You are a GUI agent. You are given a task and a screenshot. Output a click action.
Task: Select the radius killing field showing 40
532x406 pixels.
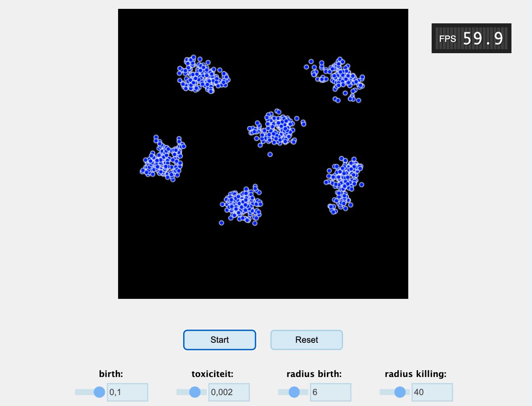pyautogui.click(x=432, y=392)
